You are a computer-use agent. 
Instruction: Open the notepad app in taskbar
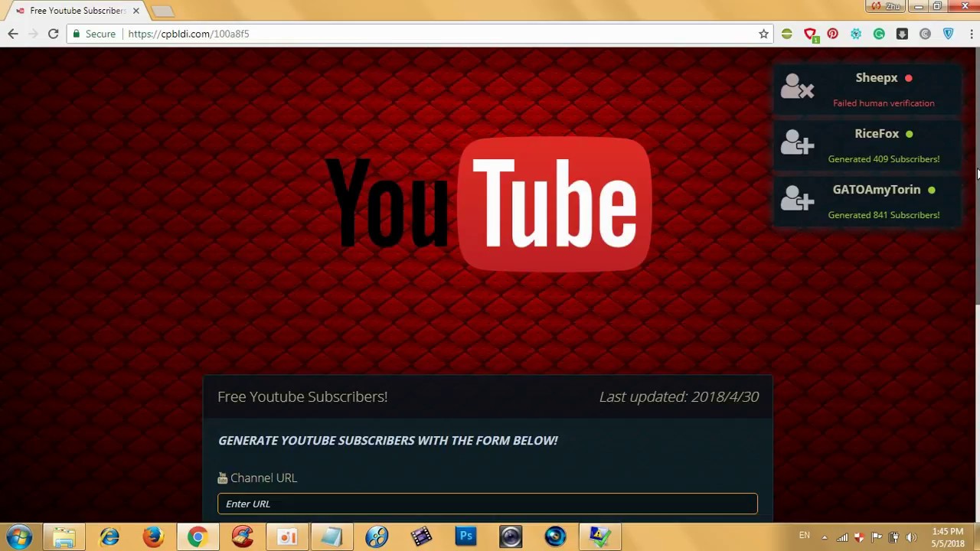(332, 536)
